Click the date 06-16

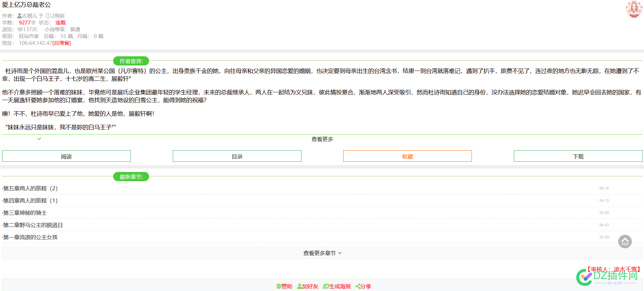[x=604, y=188]
